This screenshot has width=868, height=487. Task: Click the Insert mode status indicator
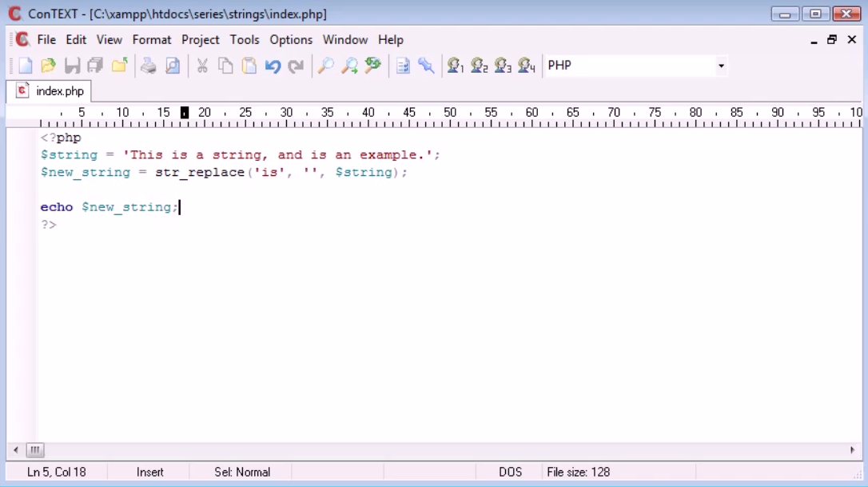click(150, 472)
